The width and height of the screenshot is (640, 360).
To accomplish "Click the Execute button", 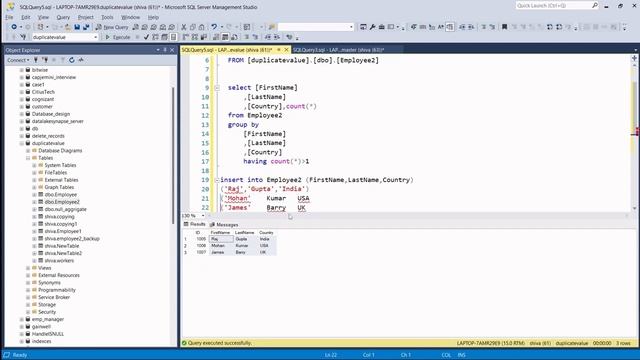I will pyautogui.click(x=118, y=37).
